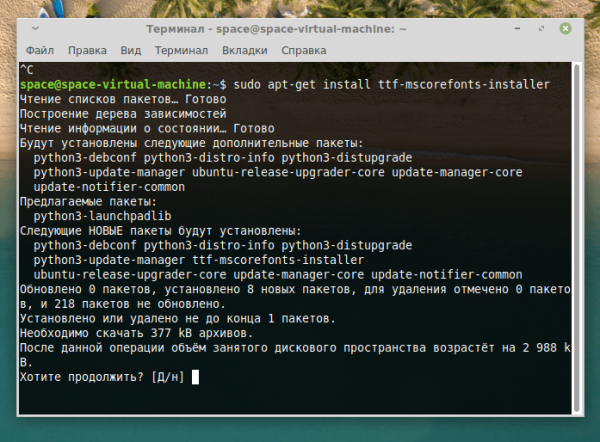Click the line 'Чтение информации о состоянии… Готово'
Screen dimensions: 600x442
[147, 128]
